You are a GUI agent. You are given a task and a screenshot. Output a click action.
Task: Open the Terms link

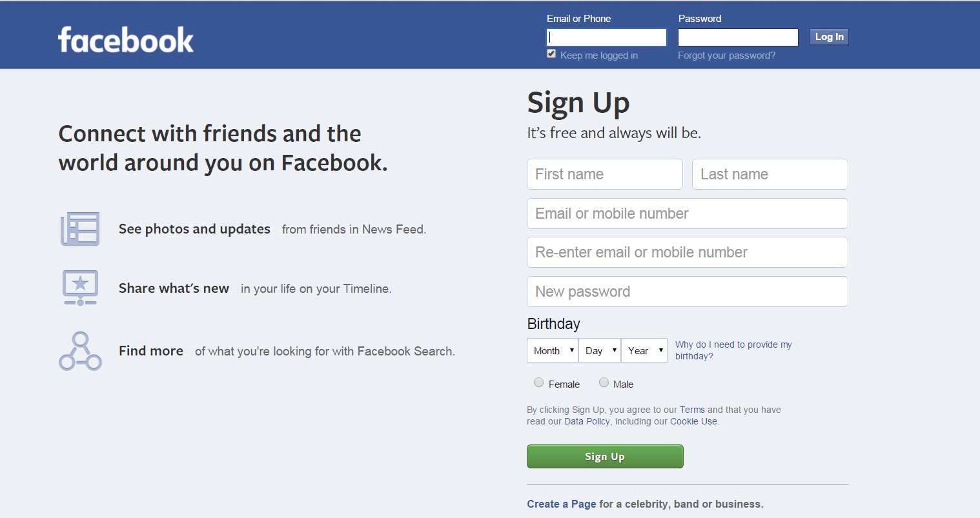coord(692,410)
